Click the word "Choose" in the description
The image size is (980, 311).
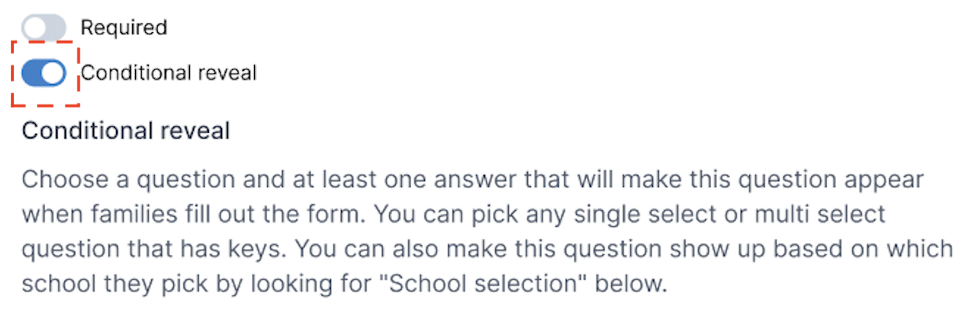click(61, 180)
